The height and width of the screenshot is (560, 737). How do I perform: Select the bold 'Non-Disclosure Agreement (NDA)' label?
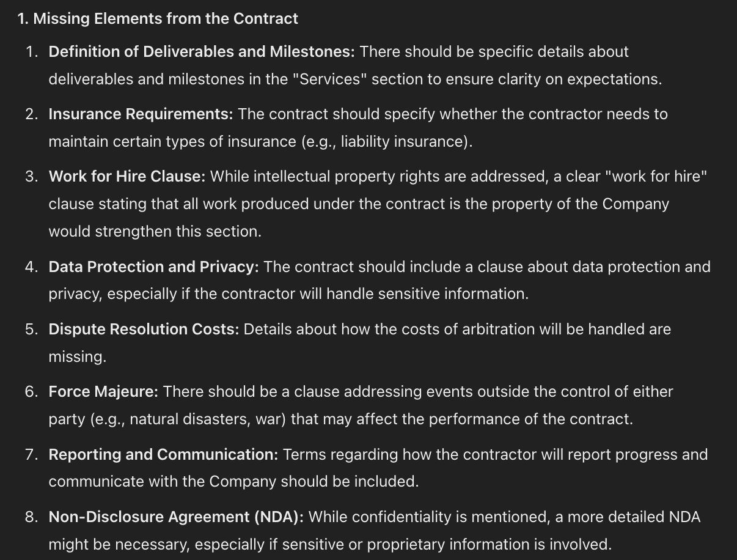click(176, 517)
